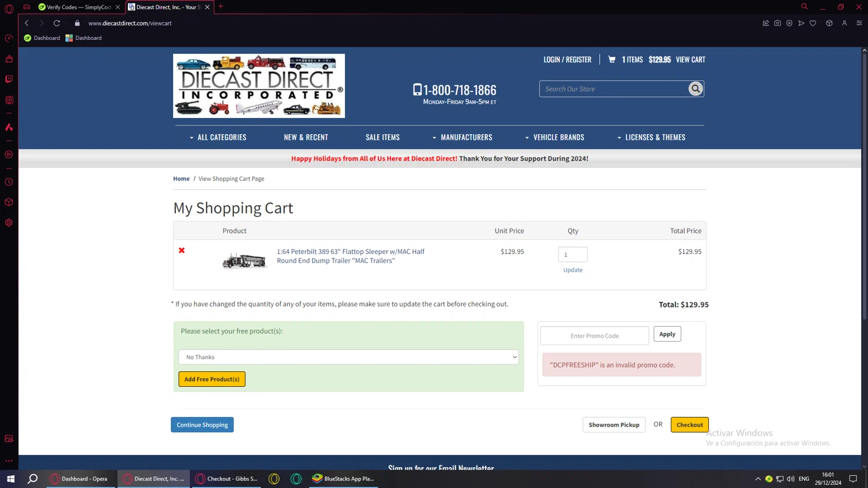Click the address bar URL
Image resolution: width=868 pixels, height=488 pixels.
click(130, 23)
